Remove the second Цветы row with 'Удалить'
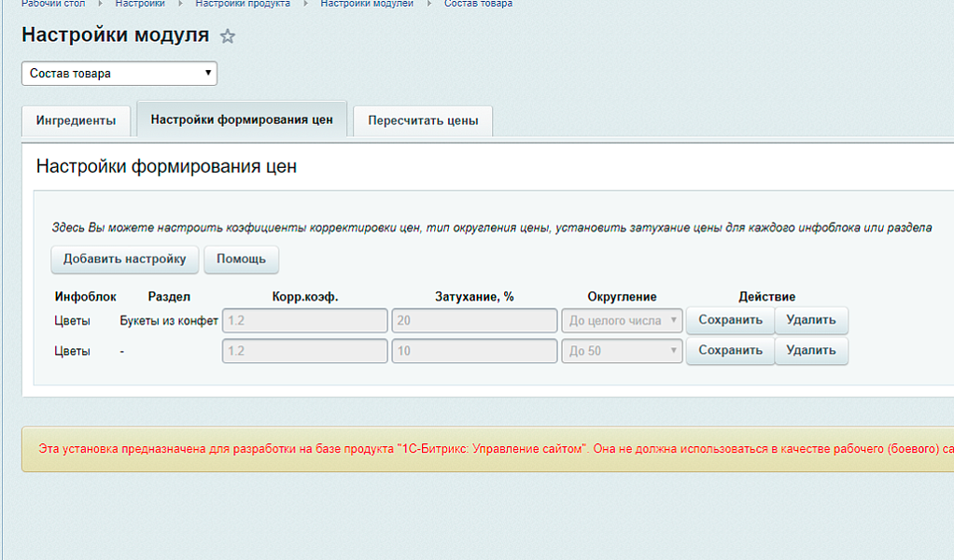The image size is (954, 560). (x=810, y=351)
